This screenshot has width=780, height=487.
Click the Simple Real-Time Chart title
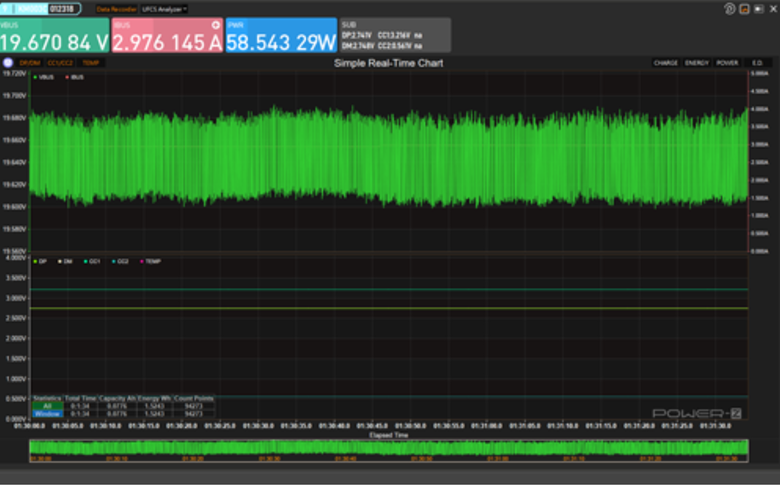coord(389,63)
